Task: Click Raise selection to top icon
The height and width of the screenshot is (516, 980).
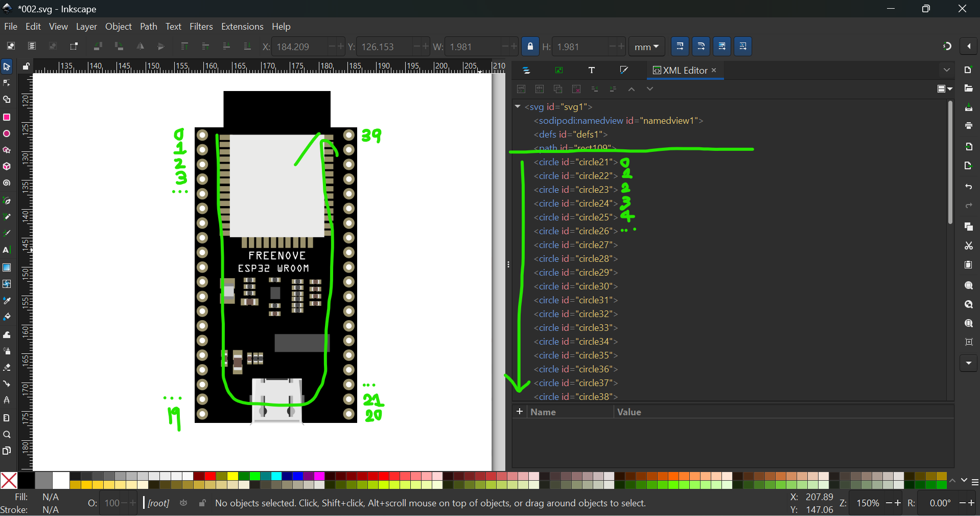Action: pyautogui.click(x=184, y=47)
